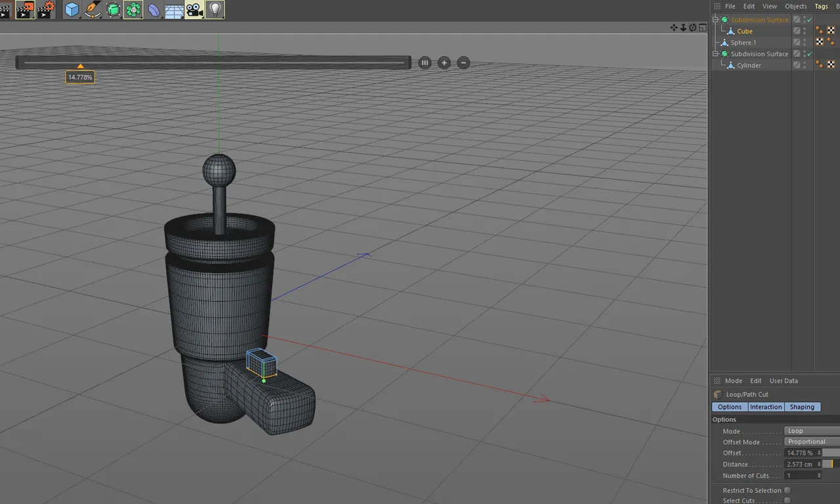Toggle the second Subdivision Surface enable checkmark
This screenshot has width=840, height=504.
(x=810, y=54)
